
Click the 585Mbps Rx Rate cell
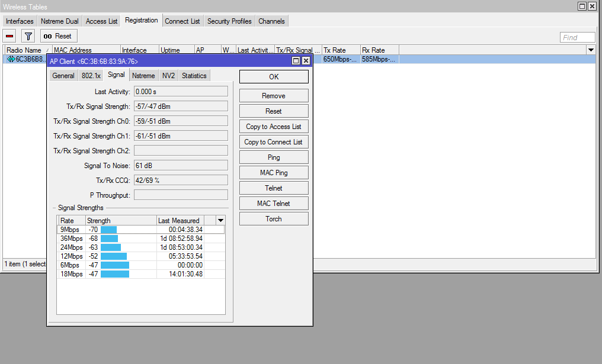pyautogui.click(x=379, y=59)
